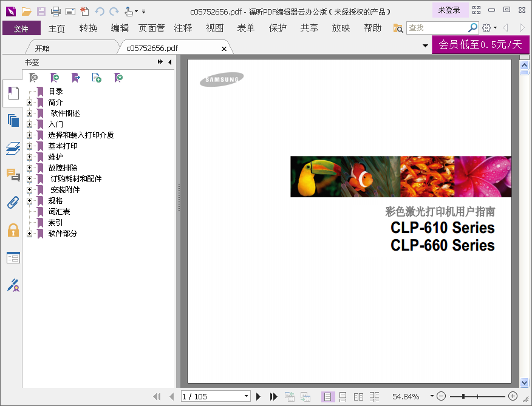Open the page thumbnails panel
Viewport: 532px width, 406px height.
point(13,120)
